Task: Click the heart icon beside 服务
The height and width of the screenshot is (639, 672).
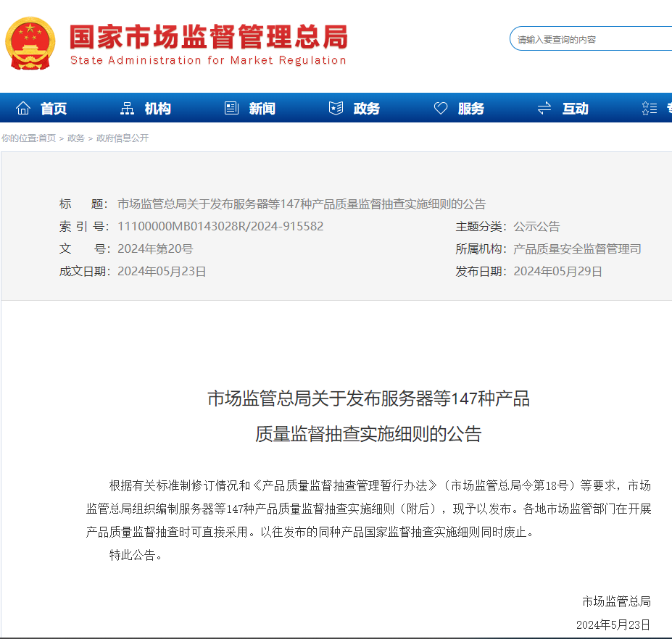Action: coord(441,109)
